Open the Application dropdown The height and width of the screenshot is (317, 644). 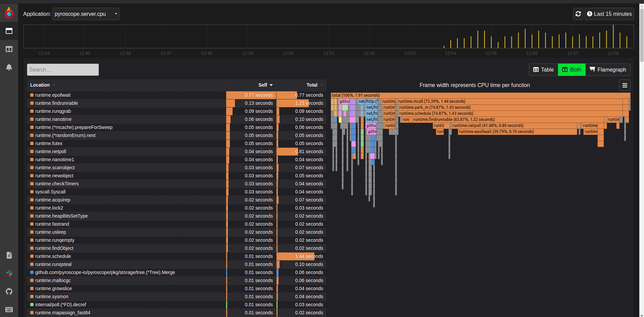86,14
